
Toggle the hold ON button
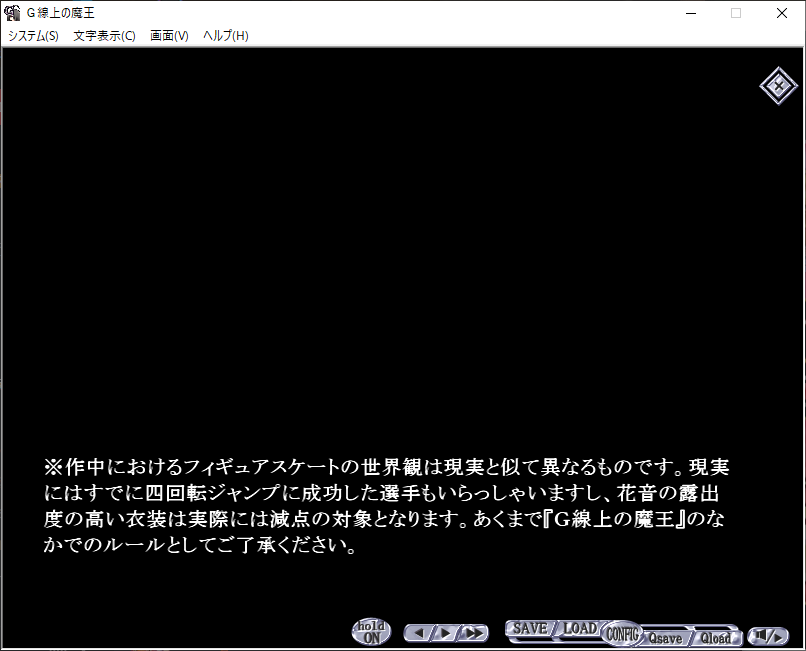(371, 632)
